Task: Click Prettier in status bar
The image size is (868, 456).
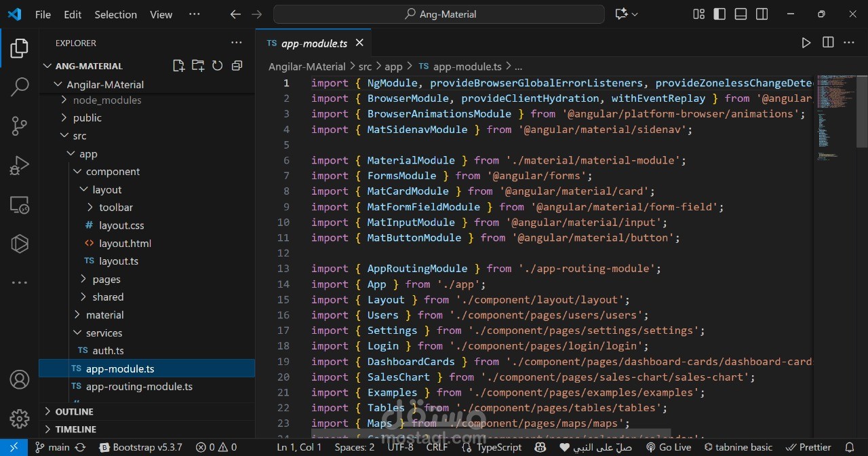Action: (808, 447)
